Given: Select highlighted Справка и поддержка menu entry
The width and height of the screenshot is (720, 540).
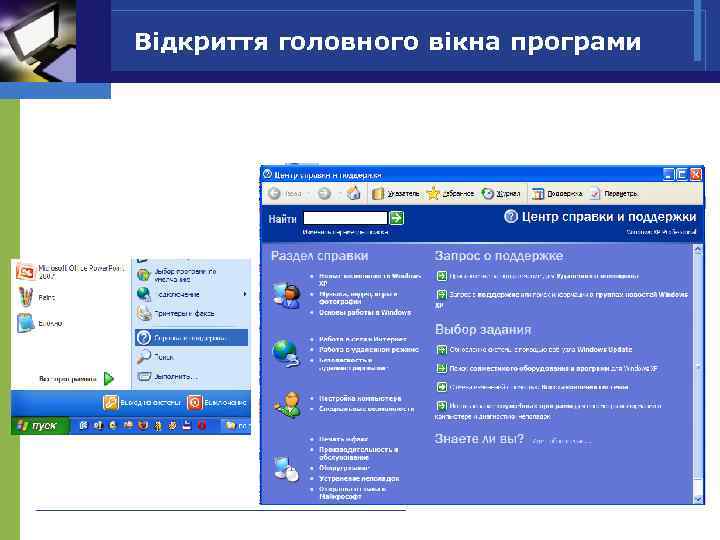Looking at the screenshot, I should pos(191,338).
